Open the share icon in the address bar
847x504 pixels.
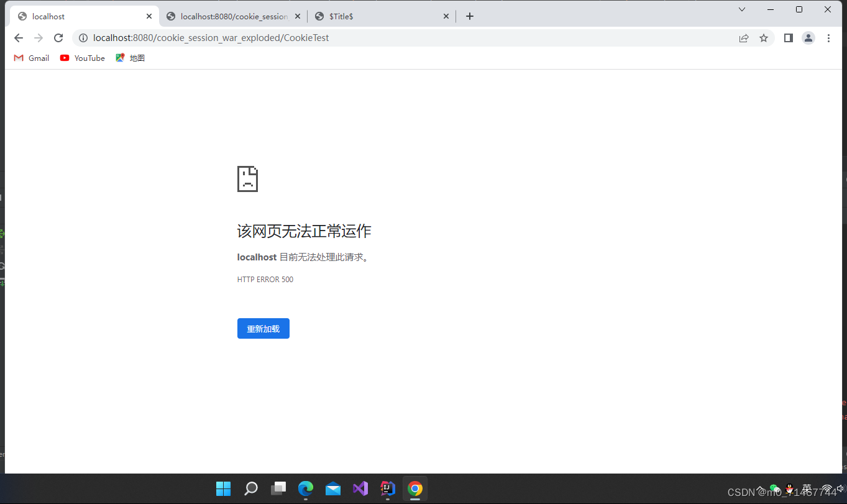[x=743, y=38]
